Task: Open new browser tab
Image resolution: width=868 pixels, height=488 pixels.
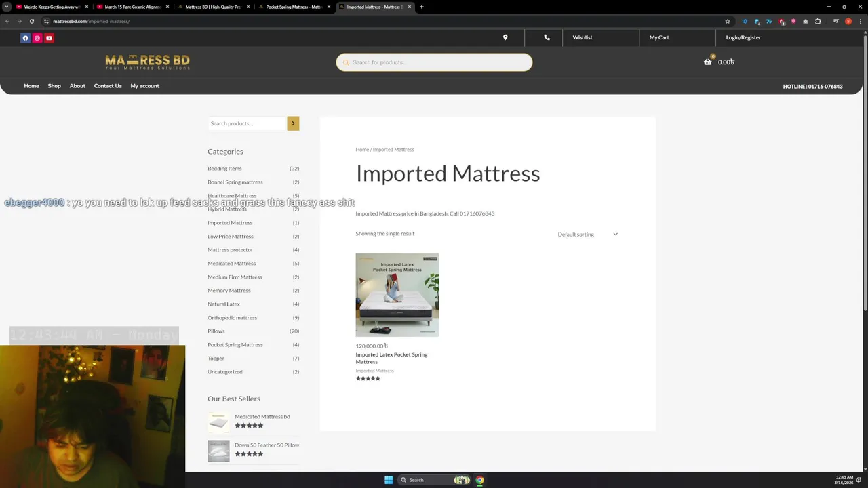Action: tap(421, 7)
